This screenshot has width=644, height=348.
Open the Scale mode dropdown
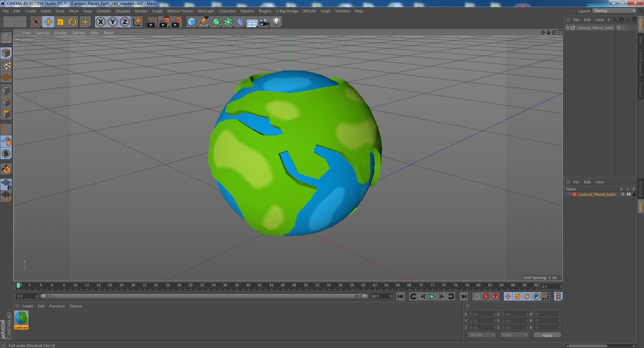(x=514, y=335)
